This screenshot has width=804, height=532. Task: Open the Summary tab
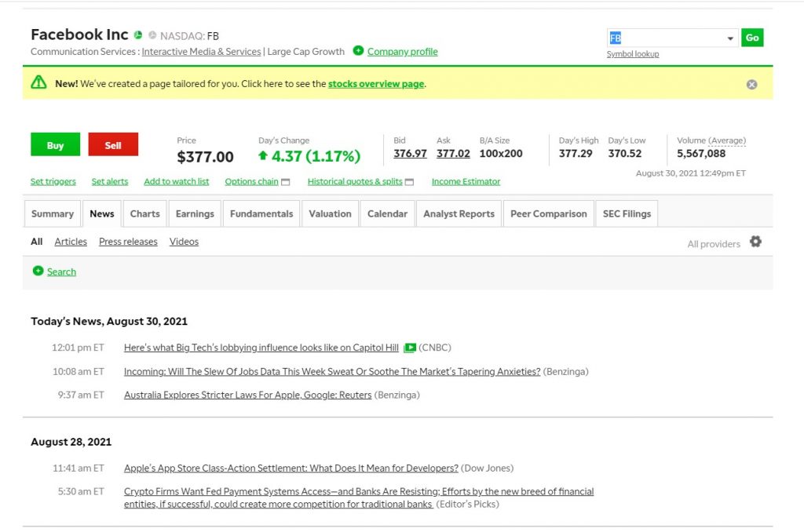(x=53, y=213)
